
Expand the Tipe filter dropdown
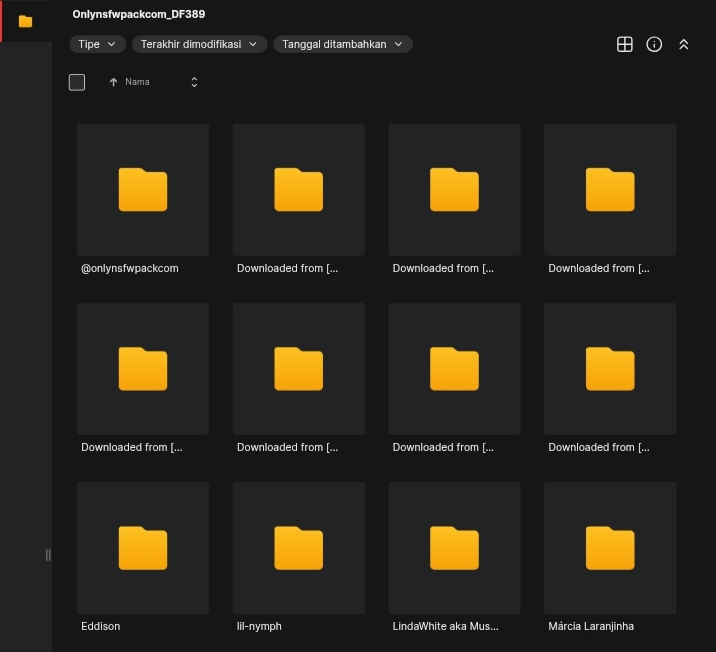97,44
